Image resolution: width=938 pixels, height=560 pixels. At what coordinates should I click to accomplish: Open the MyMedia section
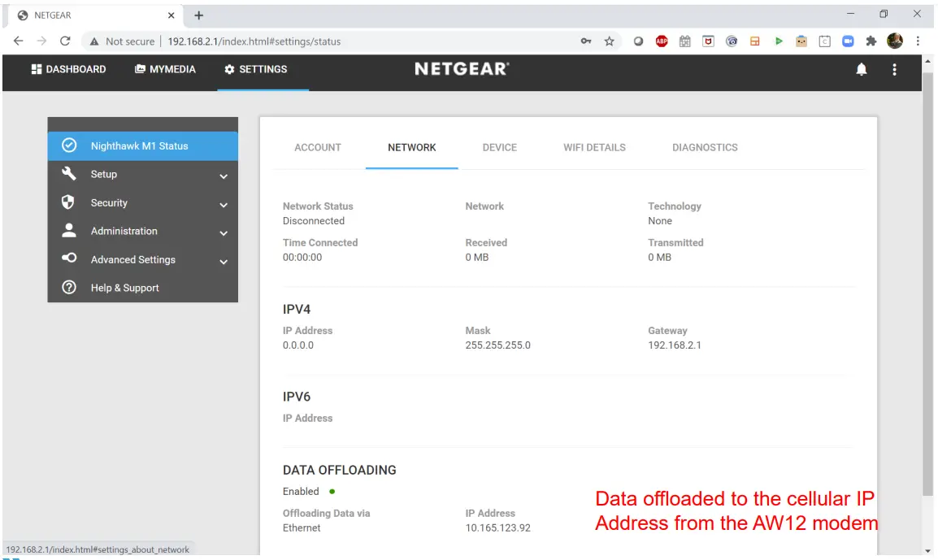(165, 69)
